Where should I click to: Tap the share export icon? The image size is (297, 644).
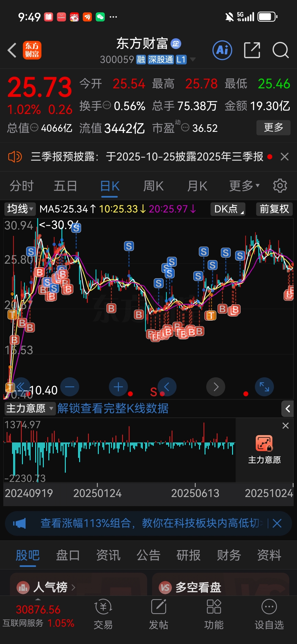252,50
